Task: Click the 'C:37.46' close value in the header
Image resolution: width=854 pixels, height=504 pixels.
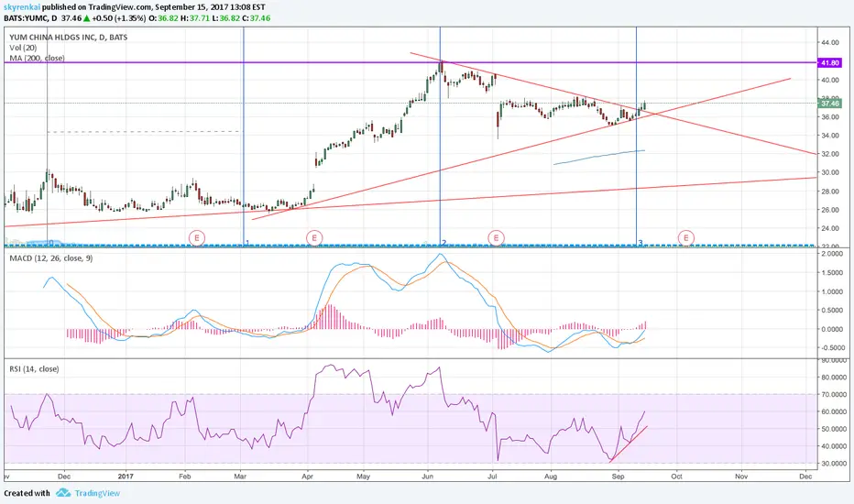Action: pos(256,18)
